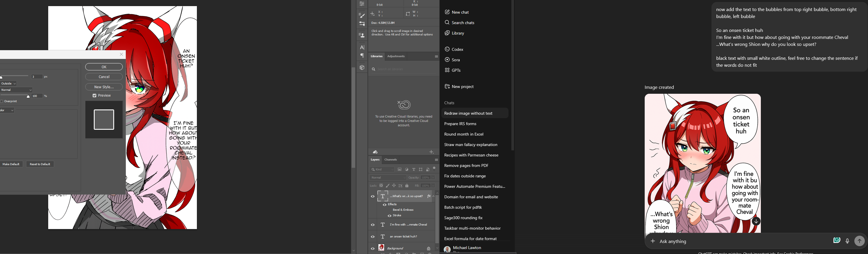
Task: Switch to the Libraries tab
Action: click(377, 56)
